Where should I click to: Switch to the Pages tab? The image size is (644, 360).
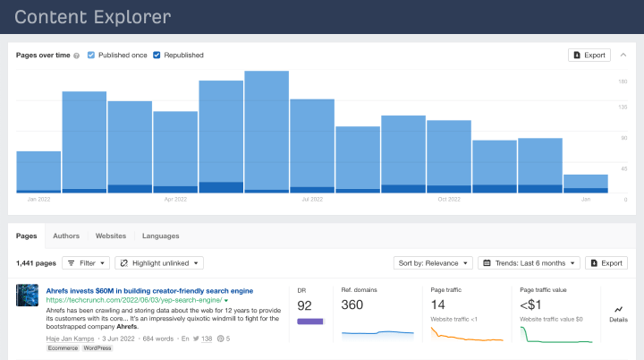pyautogui.click(x=26, y=236)
